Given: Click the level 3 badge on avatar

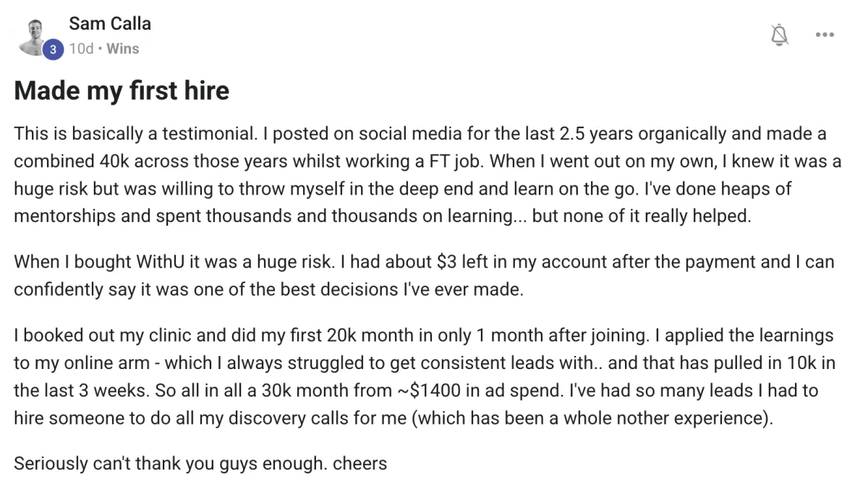Looking at the screenshot, I should (x=52, y=49).
